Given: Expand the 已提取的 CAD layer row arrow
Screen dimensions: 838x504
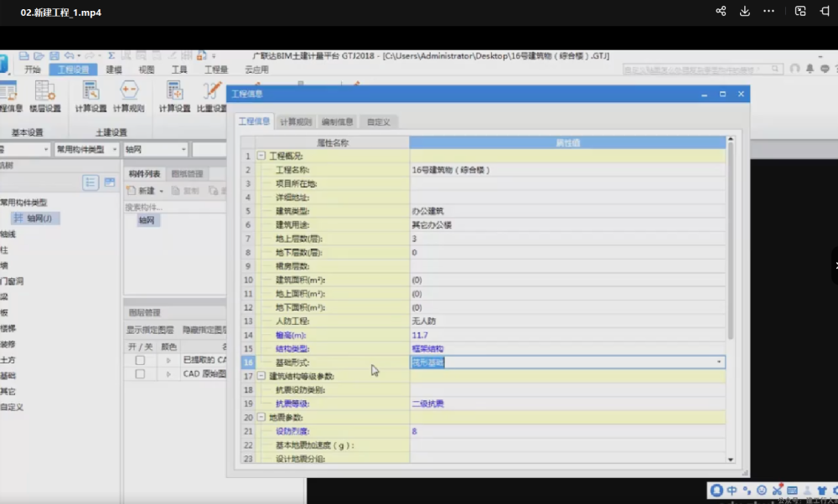Looking at the screenshot, I should tap(168, 360).
